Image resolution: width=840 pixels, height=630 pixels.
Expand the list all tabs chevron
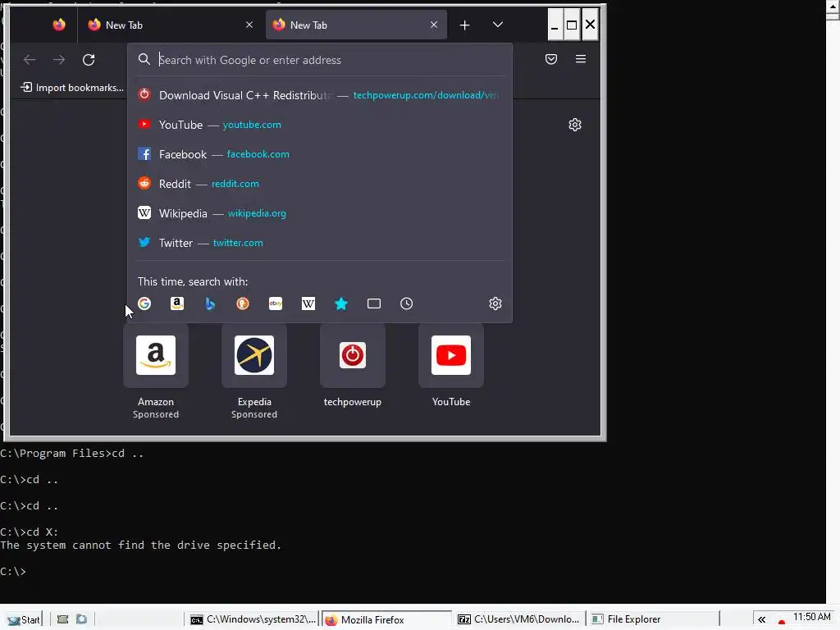click(498, 25)
